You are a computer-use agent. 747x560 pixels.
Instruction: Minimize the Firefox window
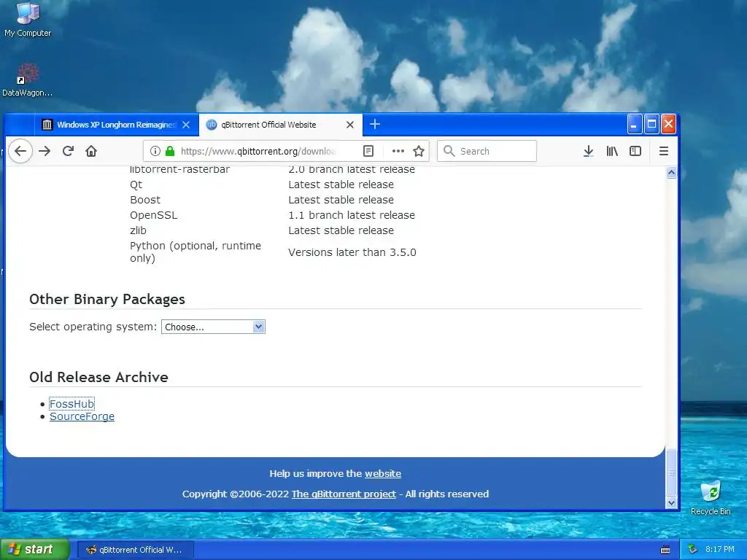click(634, 124)
